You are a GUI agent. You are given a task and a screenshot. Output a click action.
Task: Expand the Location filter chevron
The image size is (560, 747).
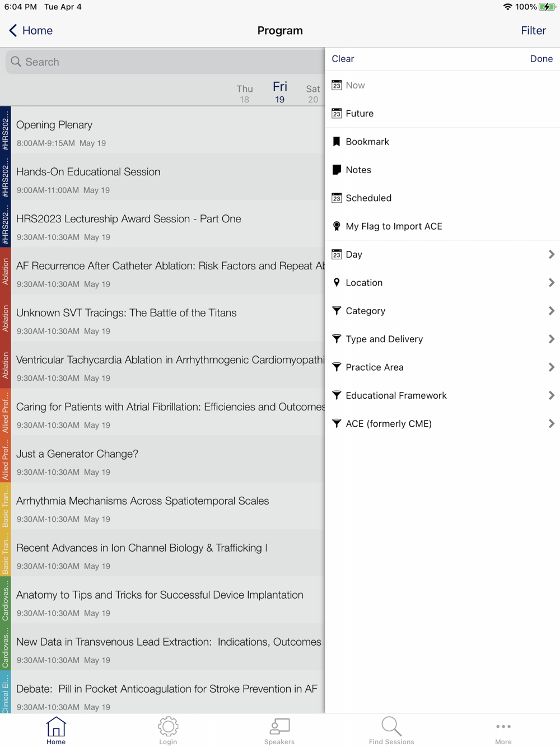click(x=551, y=282)
